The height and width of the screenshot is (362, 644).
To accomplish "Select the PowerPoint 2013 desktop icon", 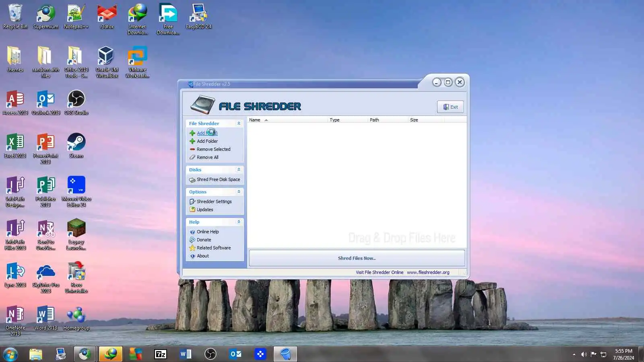I will (45, 148).
